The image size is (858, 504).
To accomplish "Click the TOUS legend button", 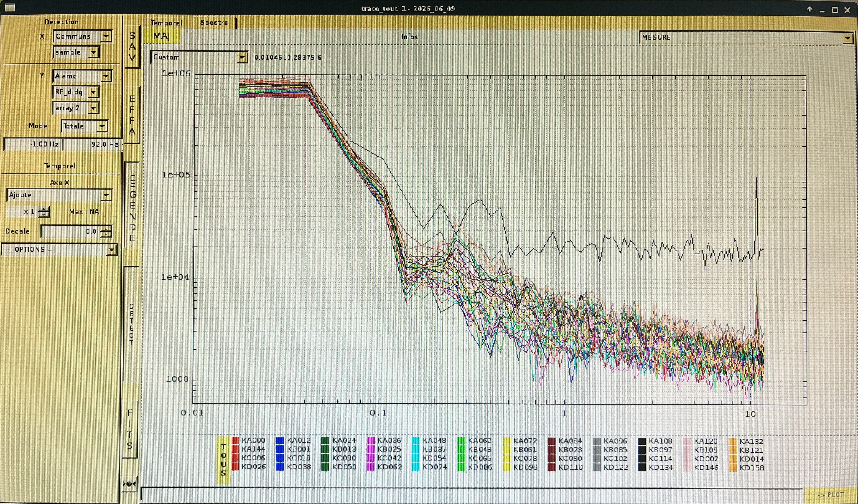I will 223,460.
